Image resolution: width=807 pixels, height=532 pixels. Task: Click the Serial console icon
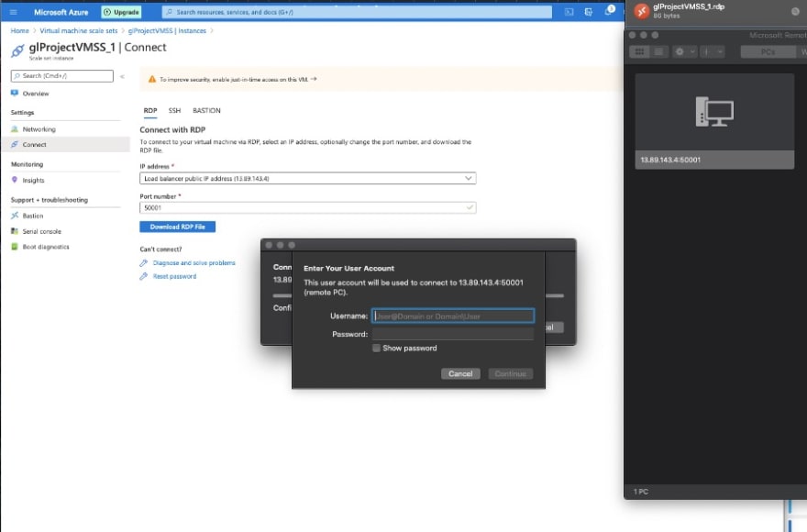(x=15, y=231)
